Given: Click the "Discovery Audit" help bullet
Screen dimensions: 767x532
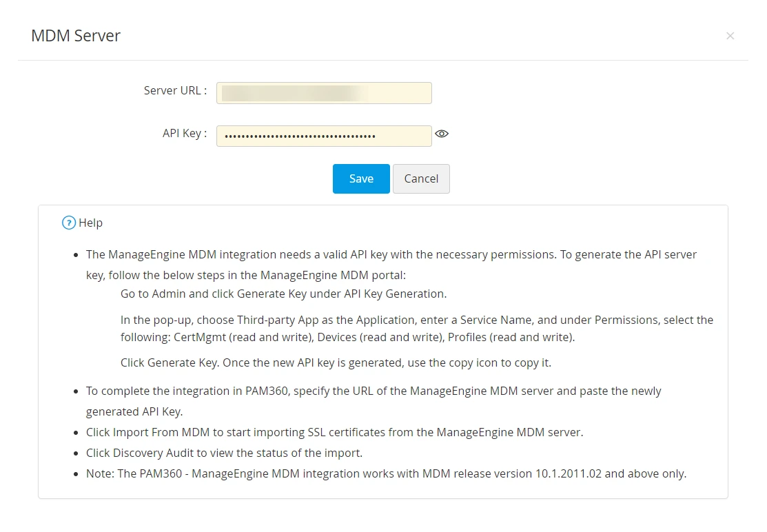Looking at the screenshot, I should (x=224, y=453).
